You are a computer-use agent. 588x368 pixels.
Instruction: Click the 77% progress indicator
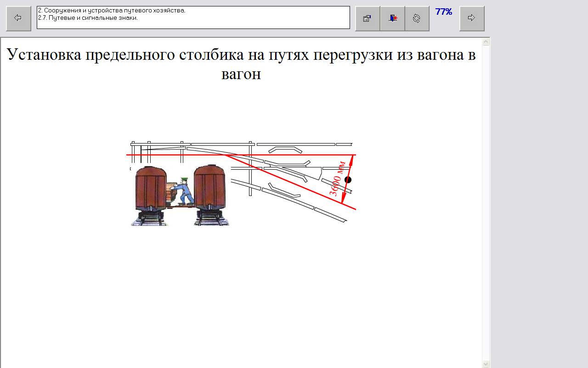pyautogui.click(x=444, y=12)
